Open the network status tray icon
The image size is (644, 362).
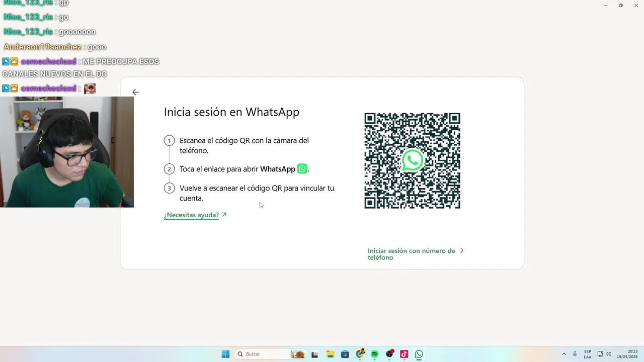600,354
